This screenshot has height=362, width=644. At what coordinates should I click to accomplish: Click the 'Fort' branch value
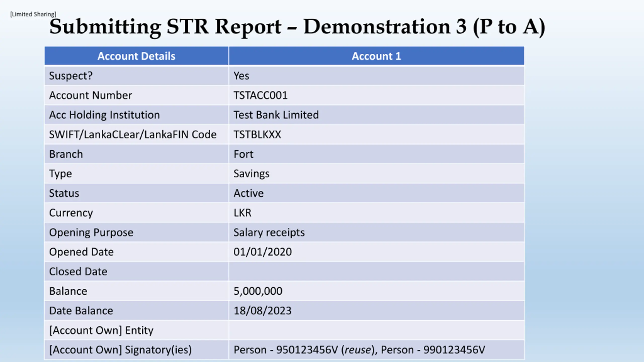click(243, 154)
